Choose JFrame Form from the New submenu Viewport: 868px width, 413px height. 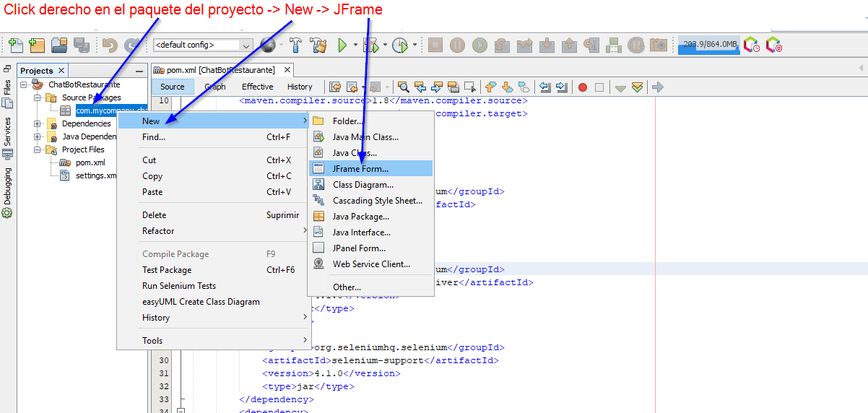(x=370, y=168)
